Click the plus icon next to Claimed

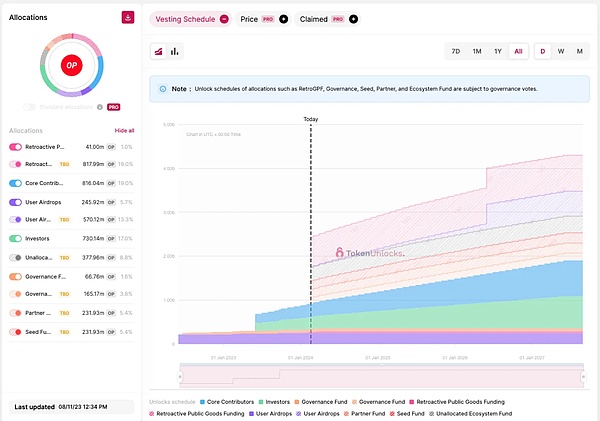(x=354, y=19)
